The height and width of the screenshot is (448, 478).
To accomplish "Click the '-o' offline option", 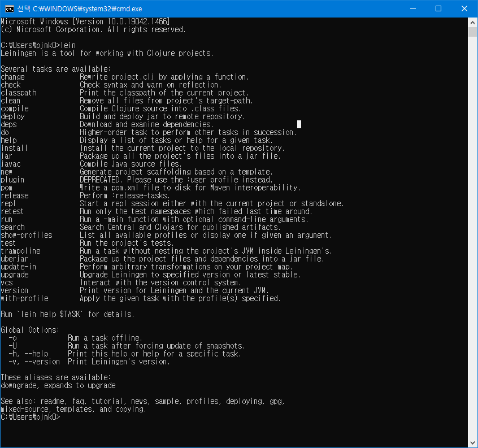I will coord(12,338).
